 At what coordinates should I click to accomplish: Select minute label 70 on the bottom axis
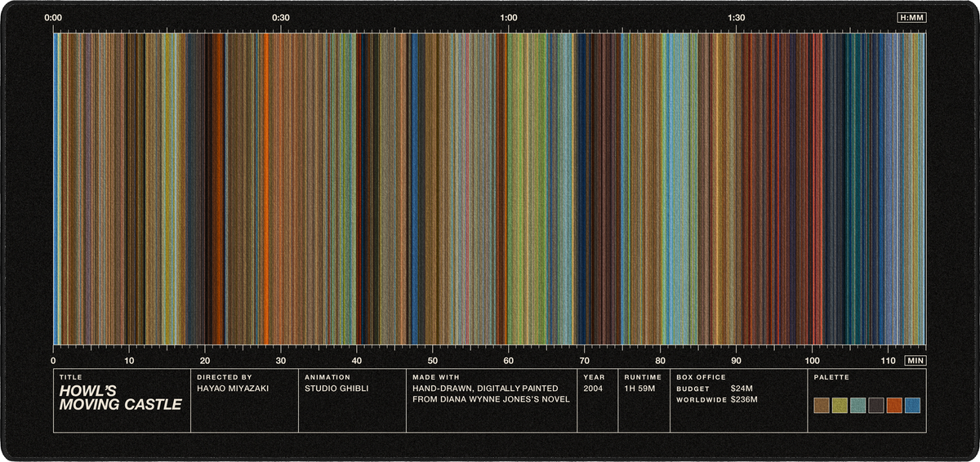click(585, 360)
